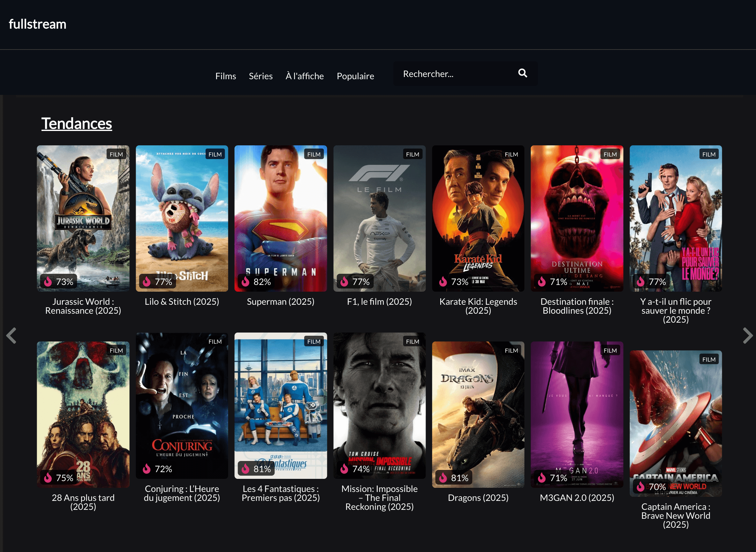The image size is (756, 552).
Task: Click the flame icon on F1 le film
Action: [344, 282]
